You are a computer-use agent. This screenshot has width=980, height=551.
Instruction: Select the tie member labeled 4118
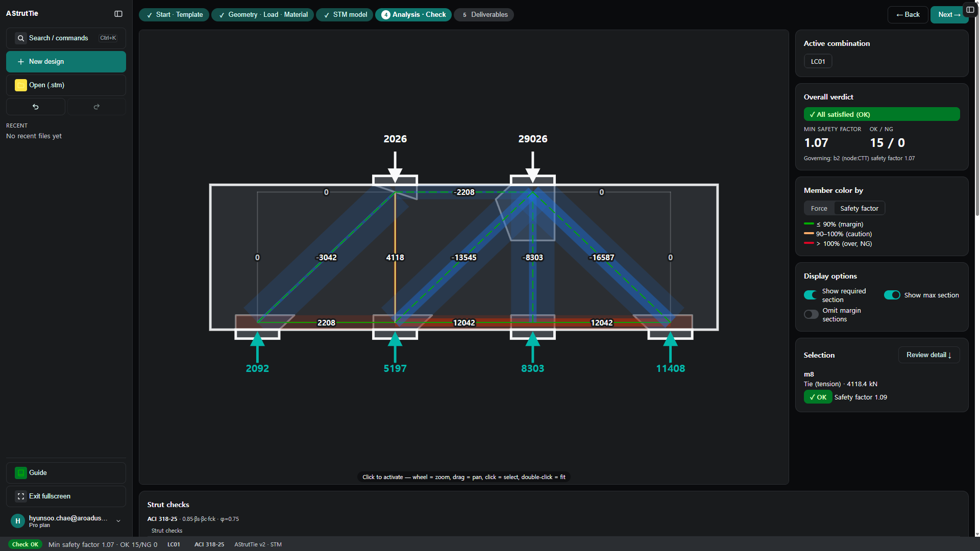pos(395,258)
